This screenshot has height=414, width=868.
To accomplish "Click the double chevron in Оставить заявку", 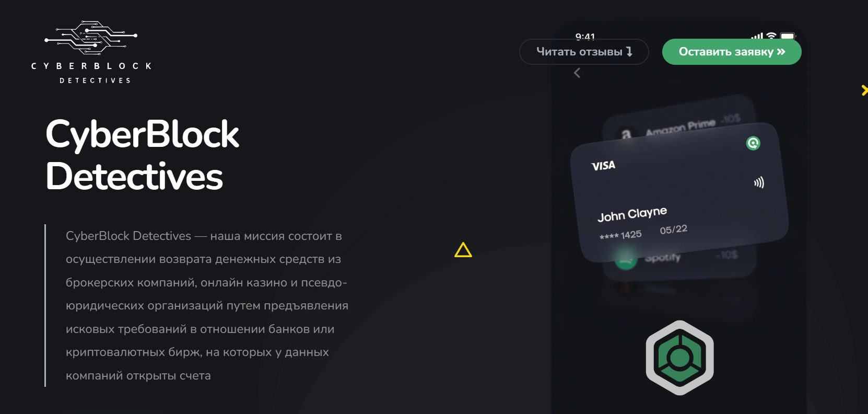I will 781,52.
